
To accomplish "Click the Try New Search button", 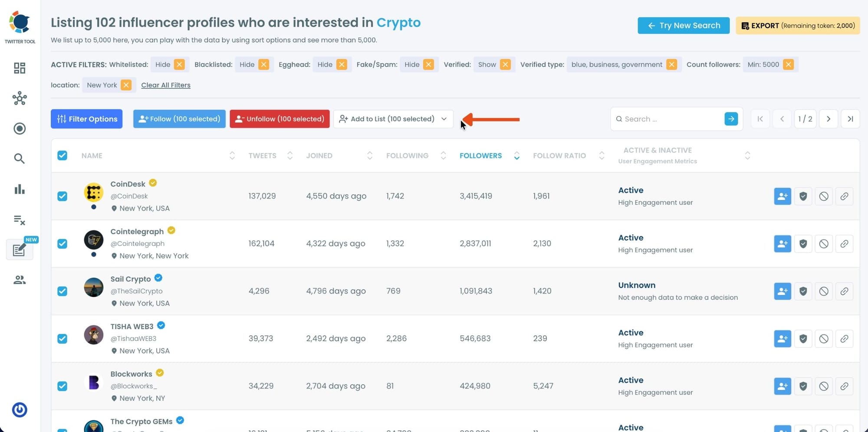I will 683,26.
